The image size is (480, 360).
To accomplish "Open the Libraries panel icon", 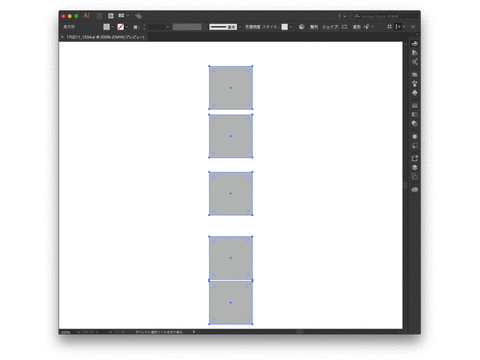I will [415, 189].
